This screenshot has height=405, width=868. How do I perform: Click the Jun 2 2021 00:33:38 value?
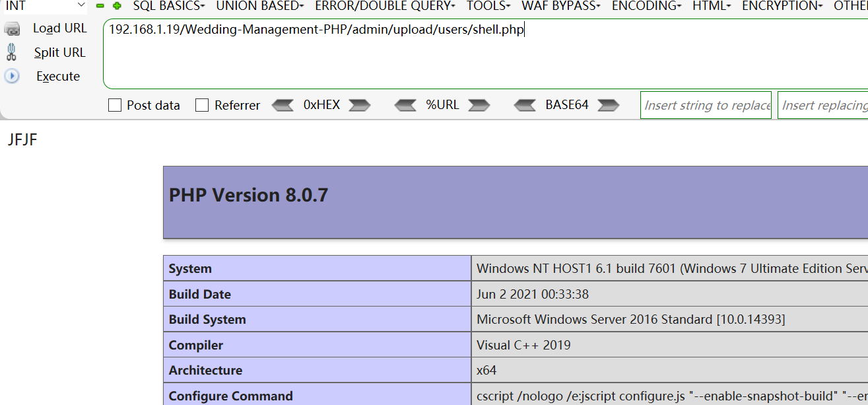pos(533,294)
